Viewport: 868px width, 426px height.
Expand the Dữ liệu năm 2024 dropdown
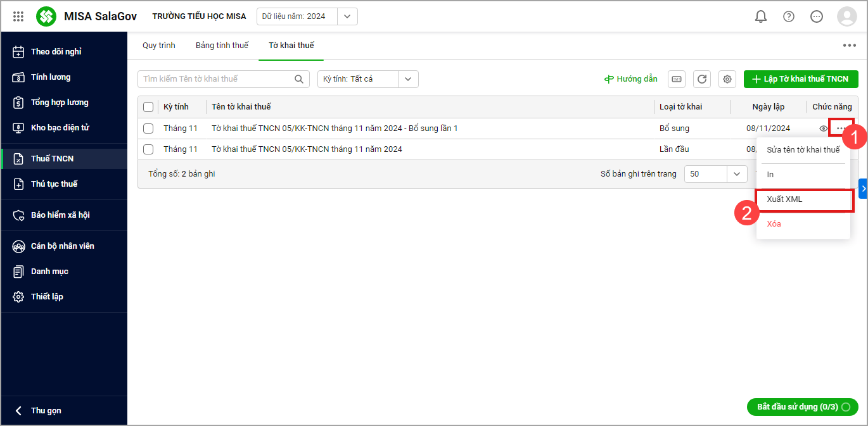(x=347, y=16)
